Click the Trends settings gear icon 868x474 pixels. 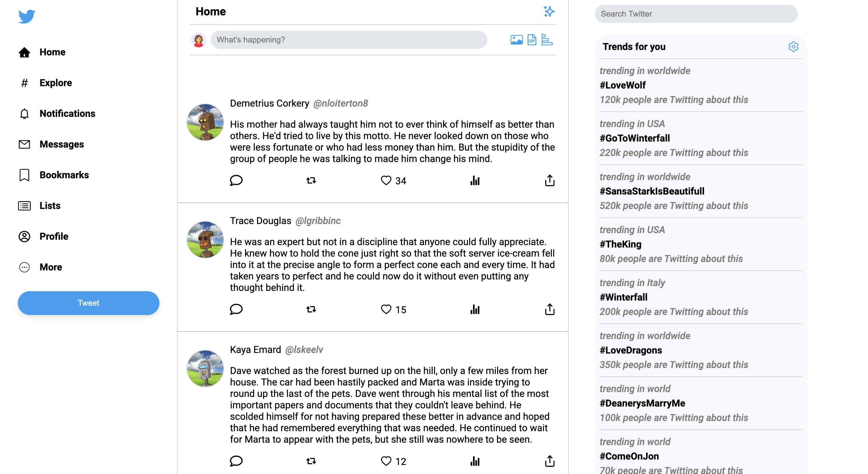[x=793, y=47]
